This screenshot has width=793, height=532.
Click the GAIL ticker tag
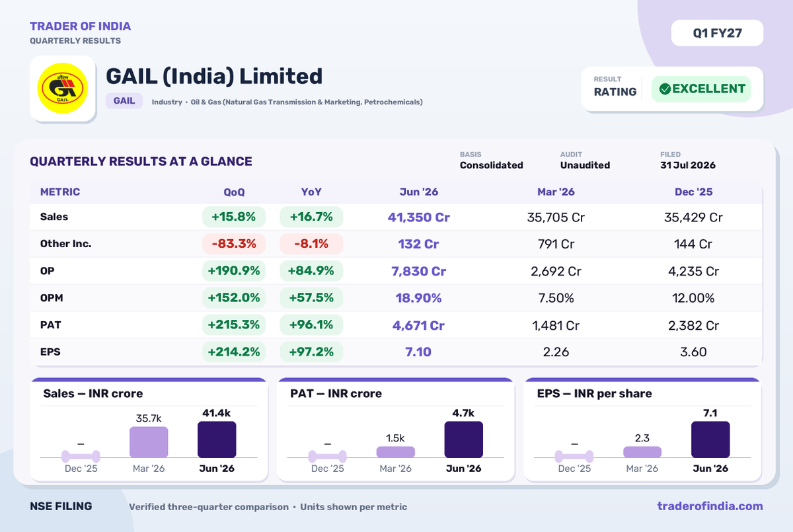(124, 100)
